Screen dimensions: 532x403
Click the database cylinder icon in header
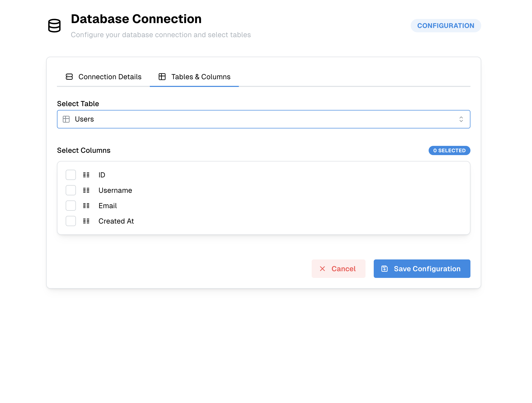pyautogui.click(x=54, y=26)
